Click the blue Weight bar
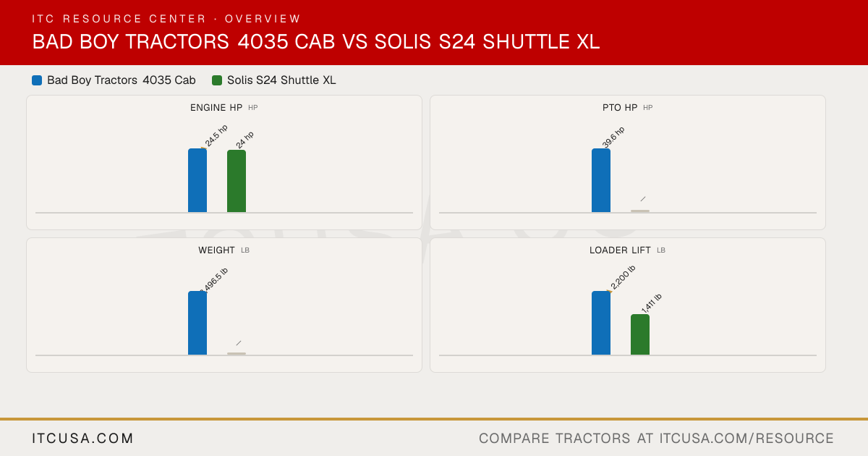This screenshot has width=868, height=456. [197, 323]
